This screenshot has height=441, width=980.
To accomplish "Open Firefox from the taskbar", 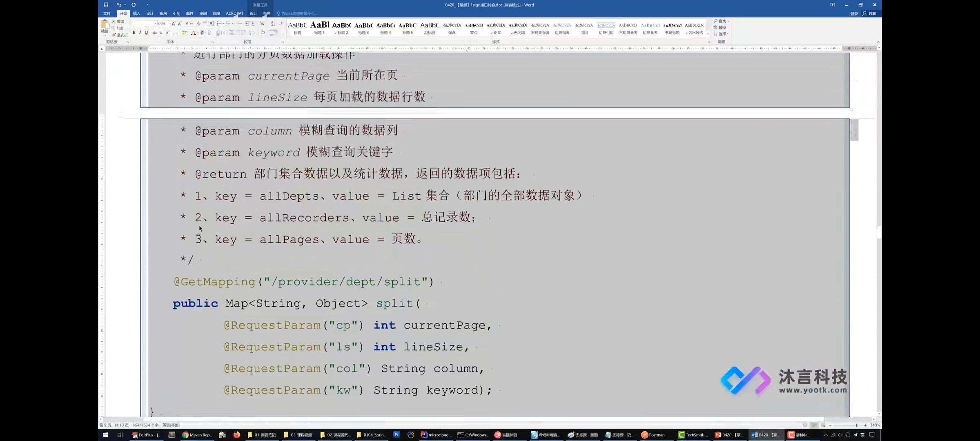I will (x=237, y=435).
